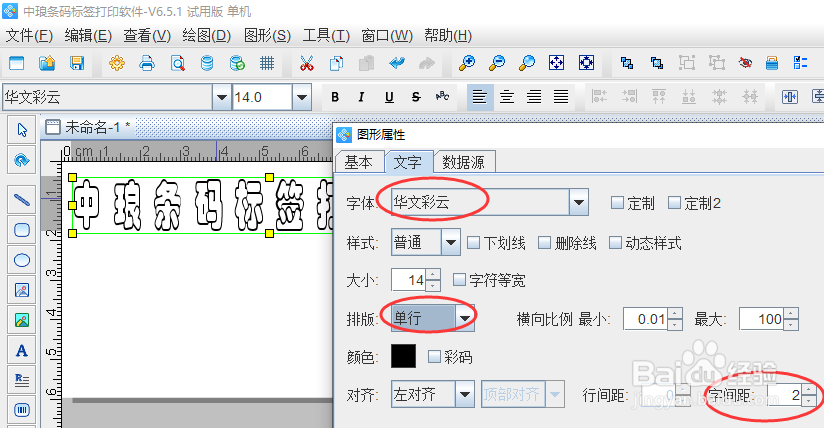Increase the 大小 size stepper value

[x=433, y=275]
